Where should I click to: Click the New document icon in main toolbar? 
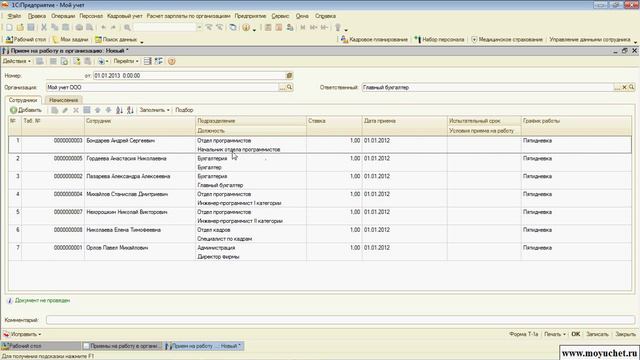pyautogui.click(x=9, y=27)
